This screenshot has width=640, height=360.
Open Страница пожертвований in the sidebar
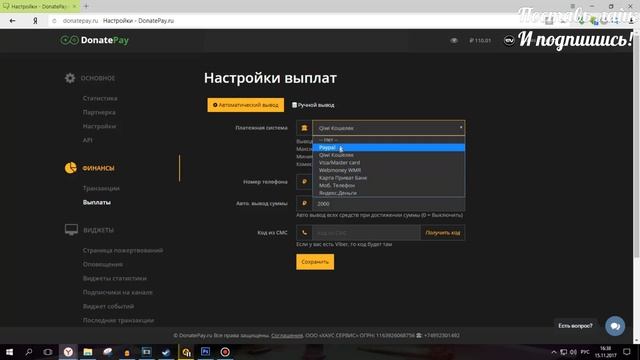pos(123,250)
